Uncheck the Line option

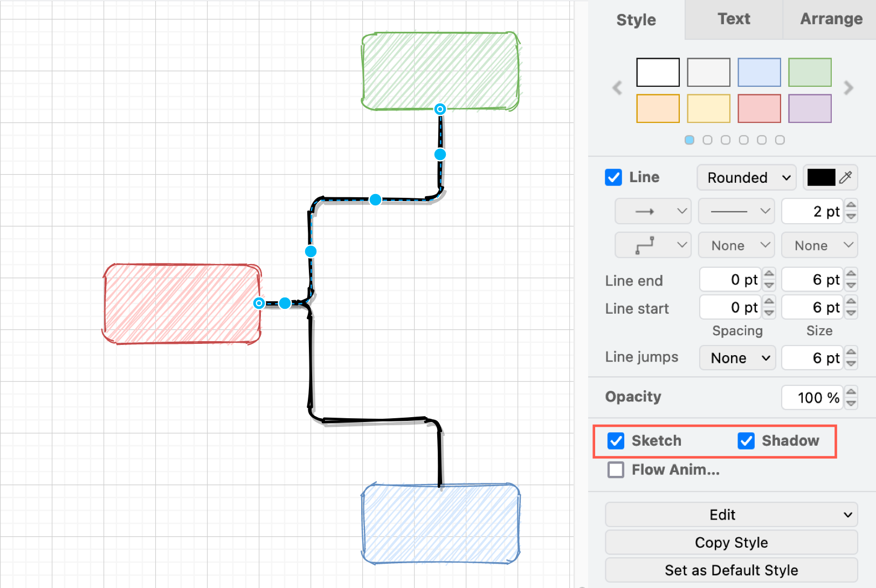[x=613, y=177]
